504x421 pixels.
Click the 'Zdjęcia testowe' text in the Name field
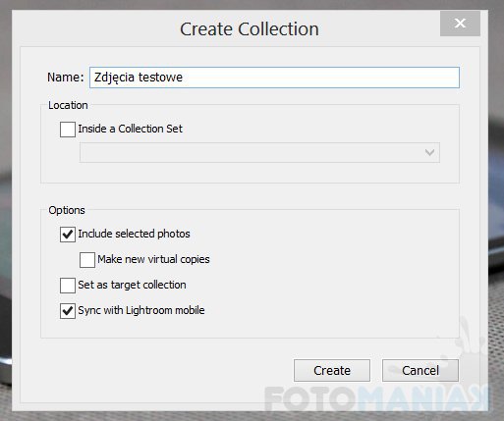click(139, 78)
